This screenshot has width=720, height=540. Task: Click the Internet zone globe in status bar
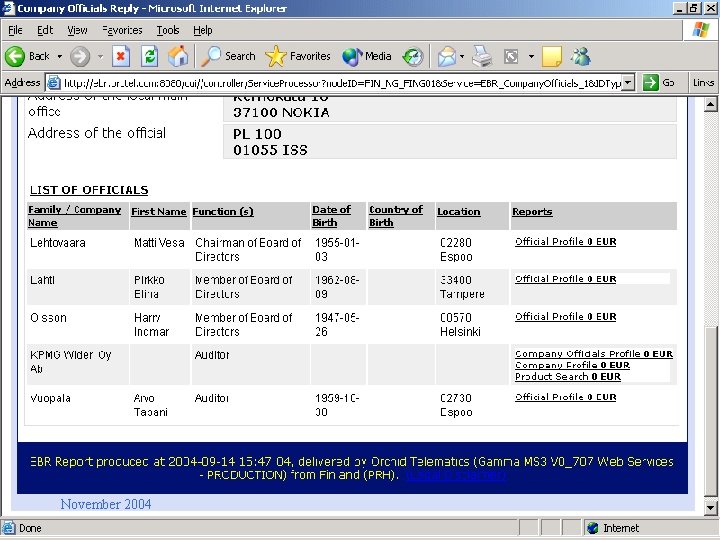[x=593, y=528]
